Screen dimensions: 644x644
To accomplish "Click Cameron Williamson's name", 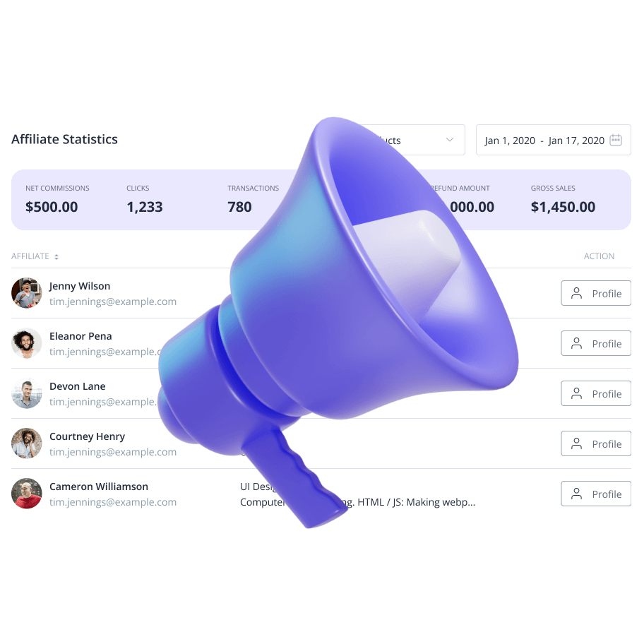I will pyautogui.click(x=99, y=487).
